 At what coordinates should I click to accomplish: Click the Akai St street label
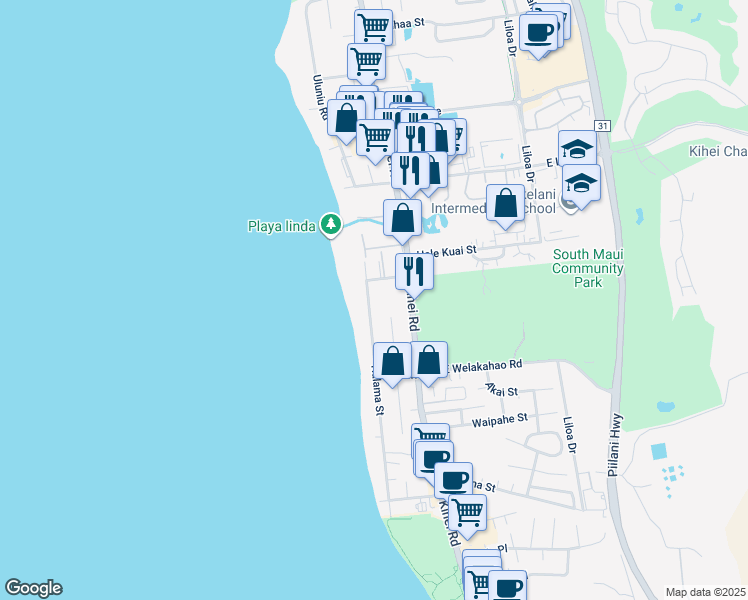pos(501,390)
